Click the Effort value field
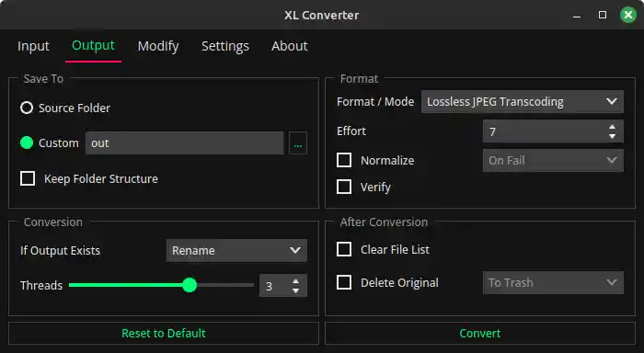 (x=553, y=131)
